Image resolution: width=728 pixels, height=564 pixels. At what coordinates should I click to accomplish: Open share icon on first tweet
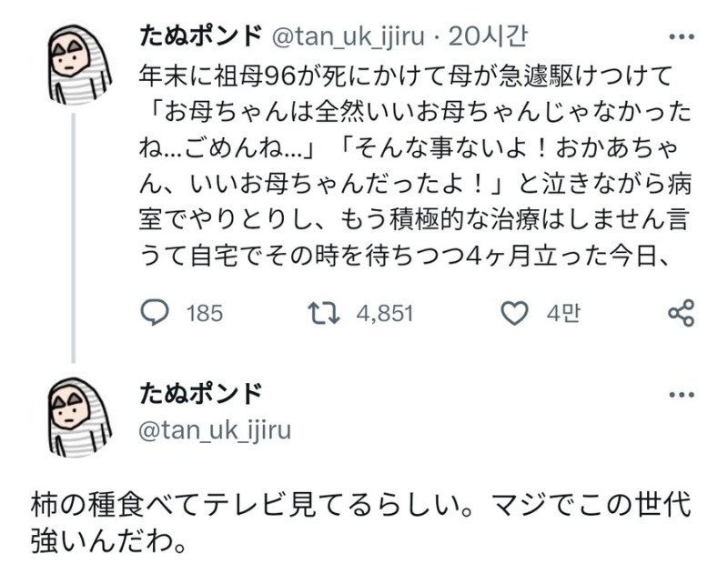681,313
